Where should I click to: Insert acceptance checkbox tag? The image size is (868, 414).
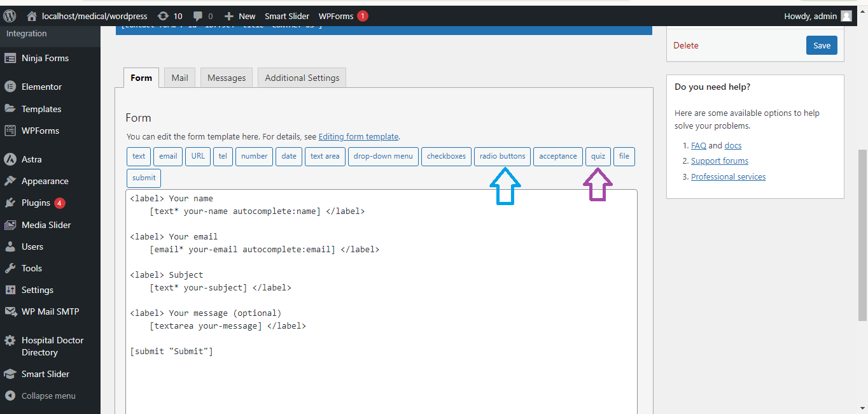pyautogui.click(x=557, y=156)
